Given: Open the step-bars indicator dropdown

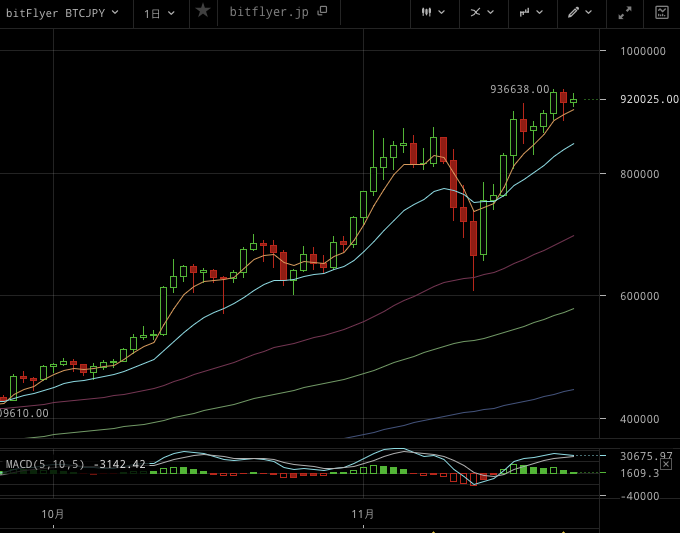Looking at the screenshot, I should [531, 13].
